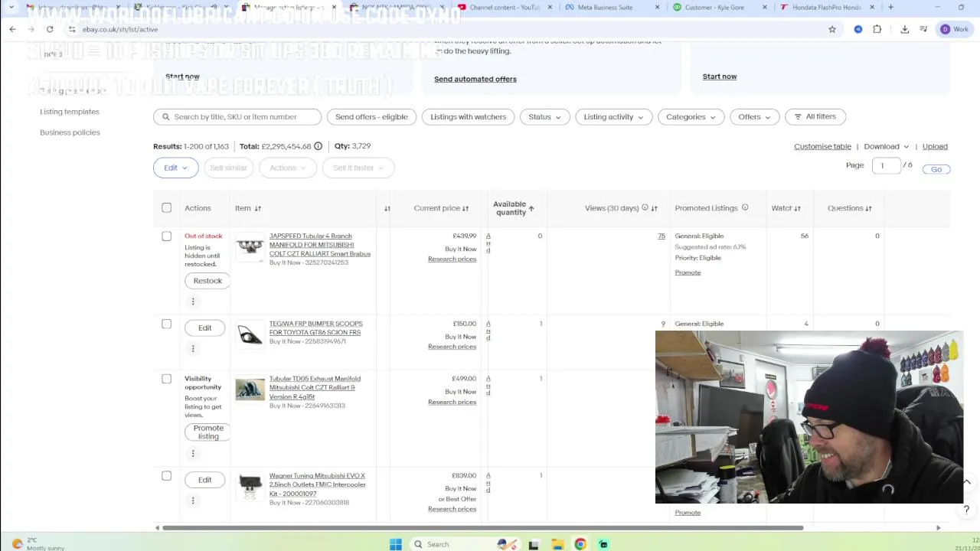Open Business policies sidebar item
980x551 pixels.
point(70,132)
